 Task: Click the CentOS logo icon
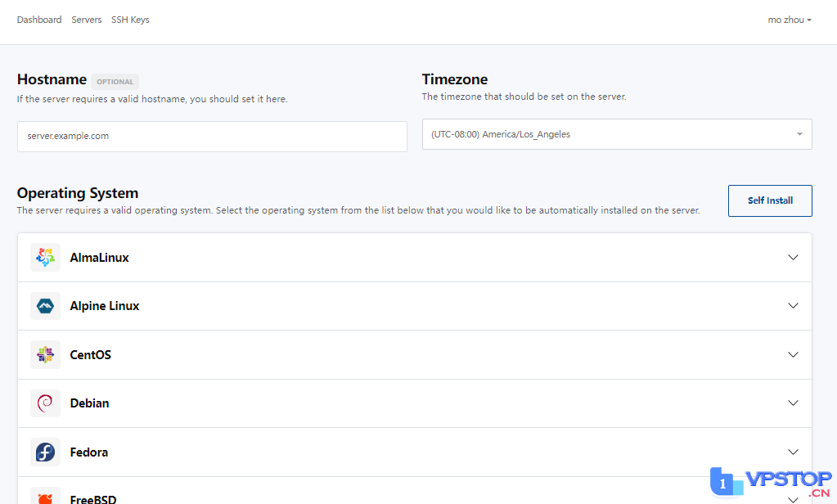pos(45,354)
